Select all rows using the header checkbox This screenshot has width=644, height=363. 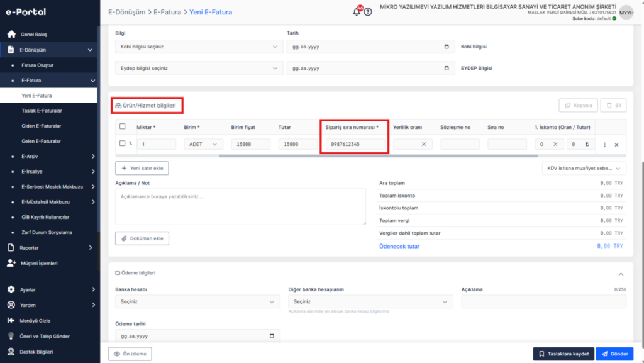(123, 126)
